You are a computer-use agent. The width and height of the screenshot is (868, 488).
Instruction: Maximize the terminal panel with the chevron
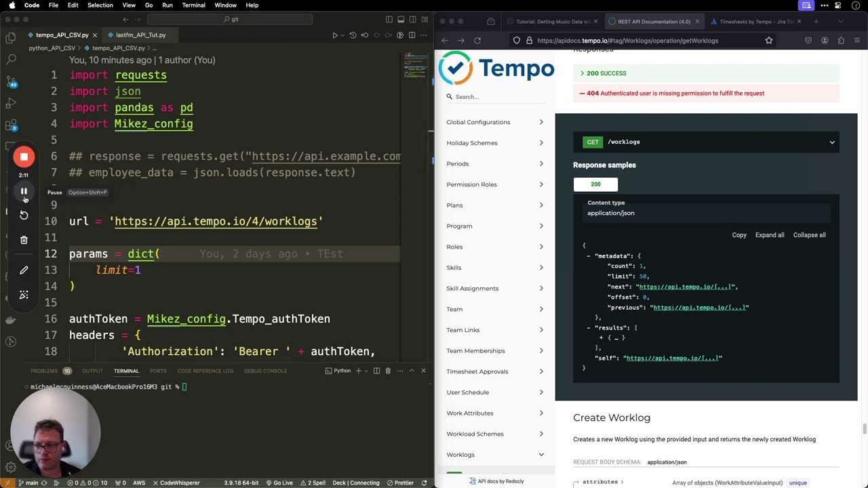tap(412, 371)
